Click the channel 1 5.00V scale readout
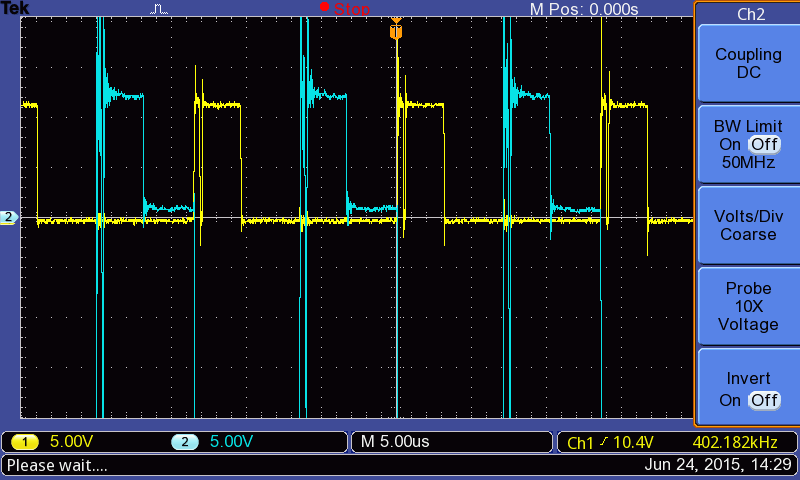 [71, 442]
